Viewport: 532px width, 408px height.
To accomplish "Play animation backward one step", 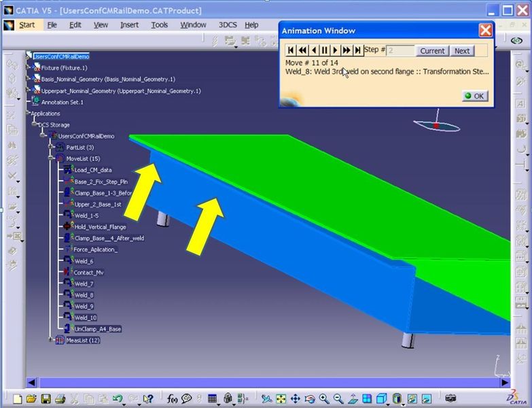I will (314, 50).
